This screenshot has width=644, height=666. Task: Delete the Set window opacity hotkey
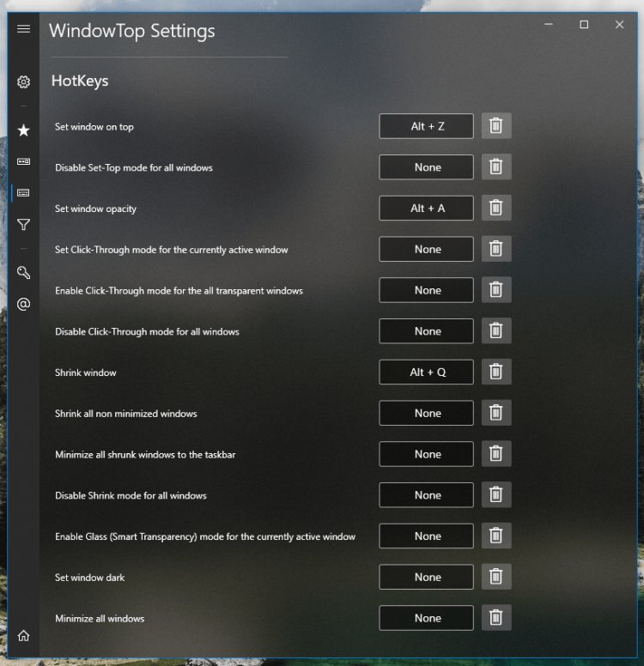pyautogui.click(x=496, y=208)
